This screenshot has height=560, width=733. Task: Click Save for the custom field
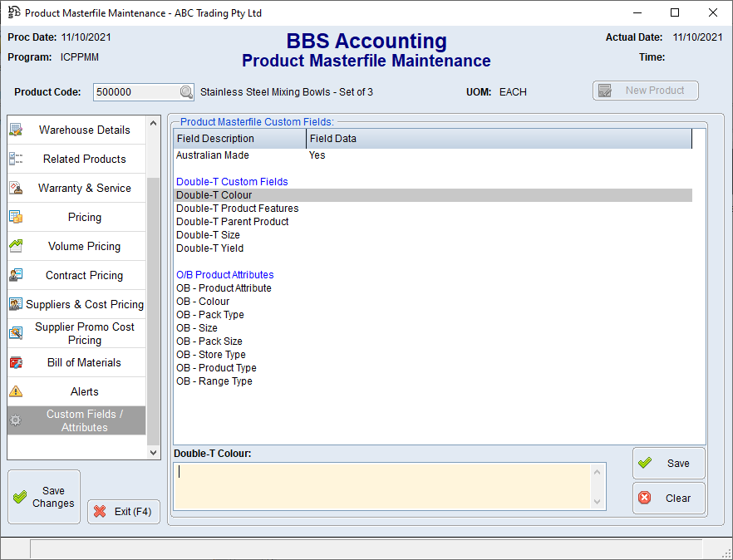click(x=668, y=464)
